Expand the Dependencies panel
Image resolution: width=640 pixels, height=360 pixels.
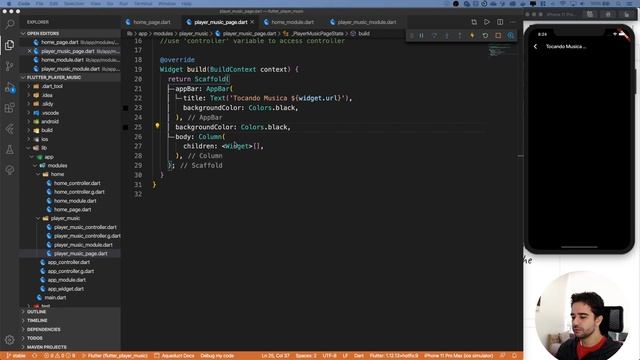coord(70,329)
